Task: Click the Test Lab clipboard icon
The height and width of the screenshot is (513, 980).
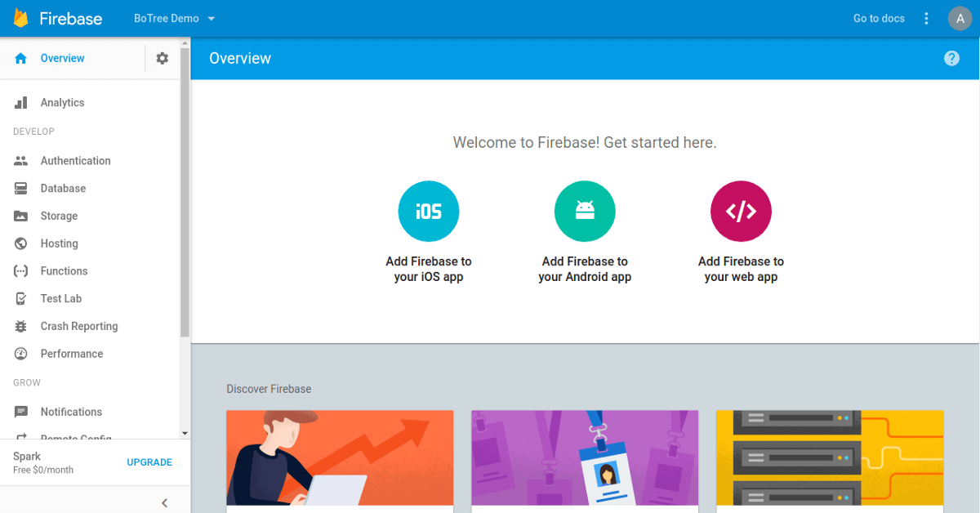Action: click(21, 299)
